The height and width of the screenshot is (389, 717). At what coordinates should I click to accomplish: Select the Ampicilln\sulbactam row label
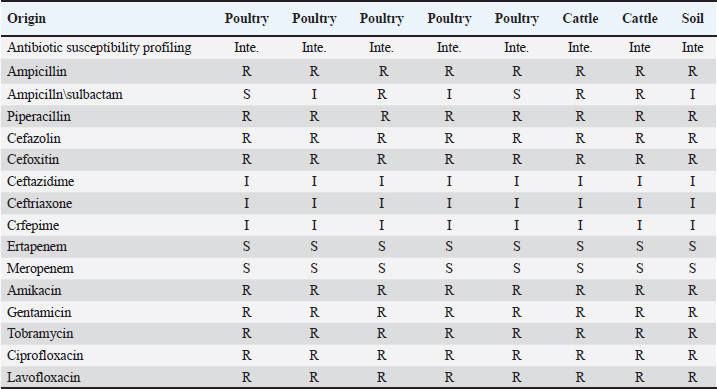(x=65, y=94)
